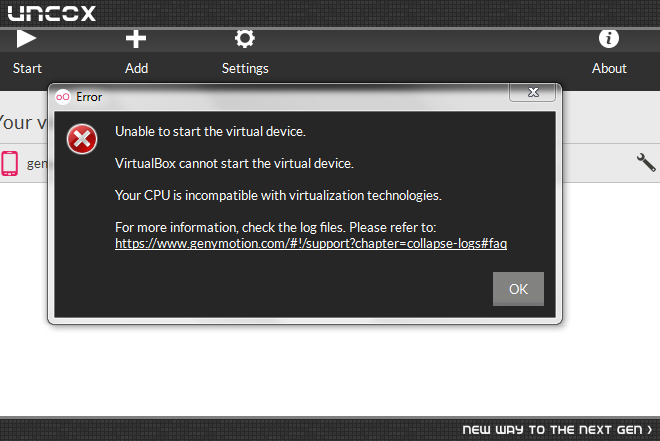Click the Settings toolbar label
This screenshot has height=441, width=660.
[245, 69]
